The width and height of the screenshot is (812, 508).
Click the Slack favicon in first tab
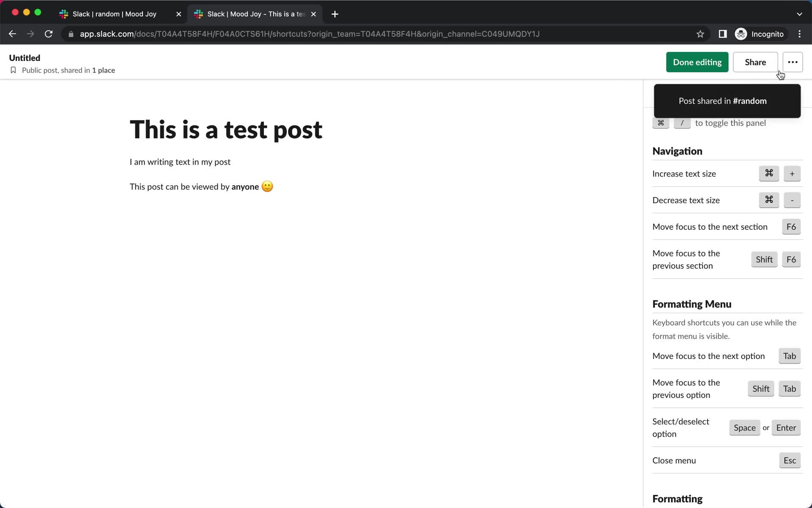pyautogui.click(x=64, y=14)
